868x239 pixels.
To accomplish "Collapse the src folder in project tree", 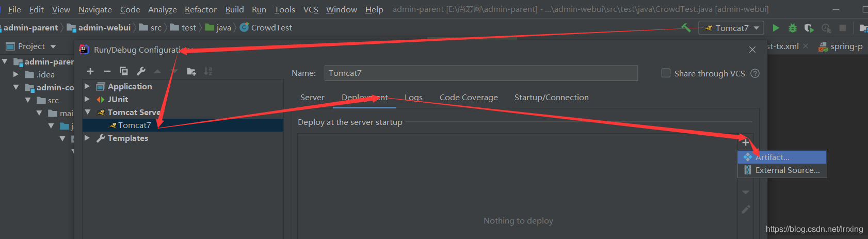I will pos(28,100).
